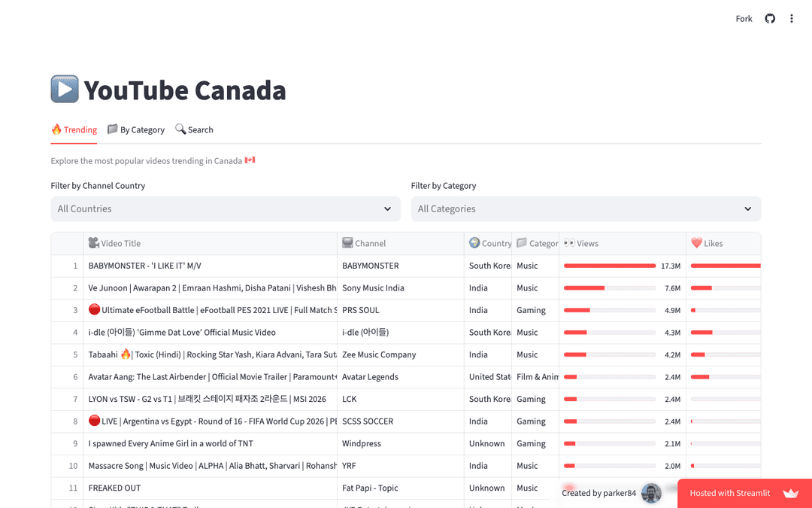Image resolution: width=812 pixels, height=508 pixels.
Task: Sort by the Video Title column header
Action: [211, 243]
